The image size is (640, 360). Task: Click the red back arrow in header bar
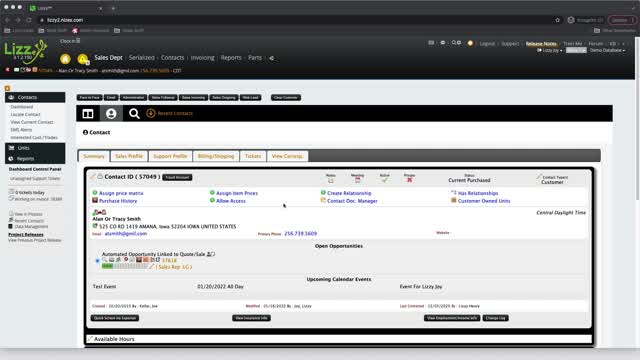coord(7,70)
